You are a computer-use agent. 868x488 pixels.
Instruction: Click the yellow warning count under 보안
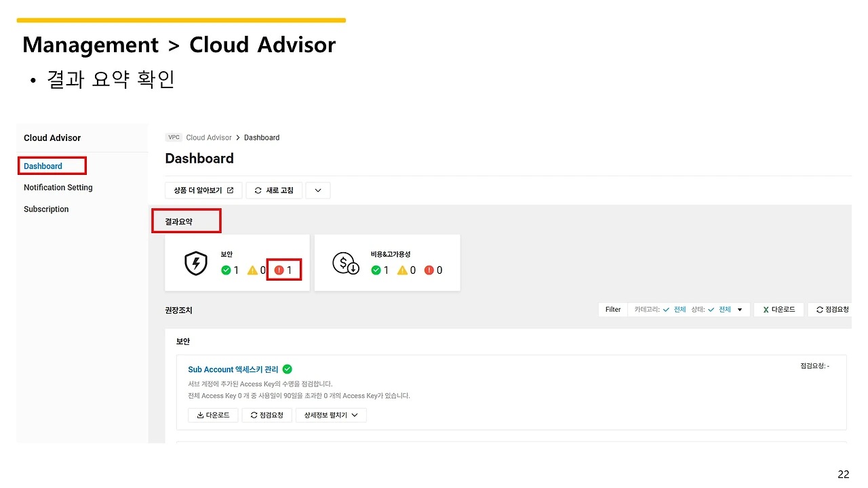pyautogui.click(x=256, y=270)
